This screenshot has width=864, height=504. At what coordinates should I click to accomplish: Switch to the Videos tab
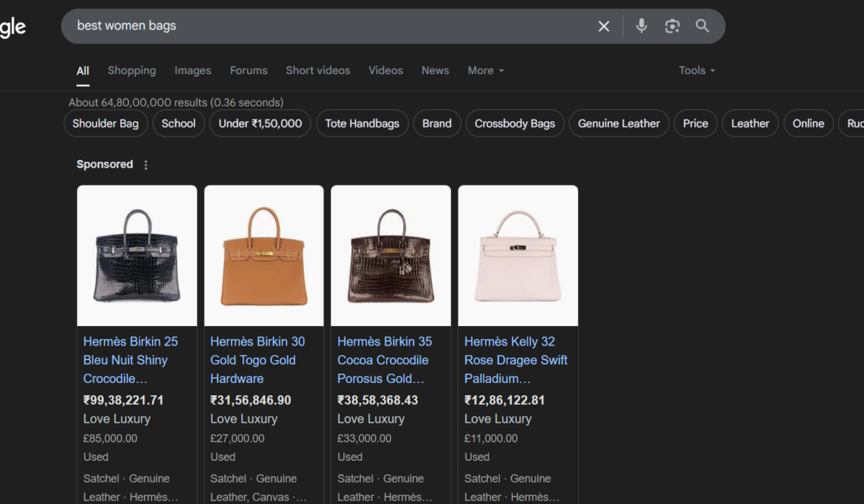tap(386, 71)
